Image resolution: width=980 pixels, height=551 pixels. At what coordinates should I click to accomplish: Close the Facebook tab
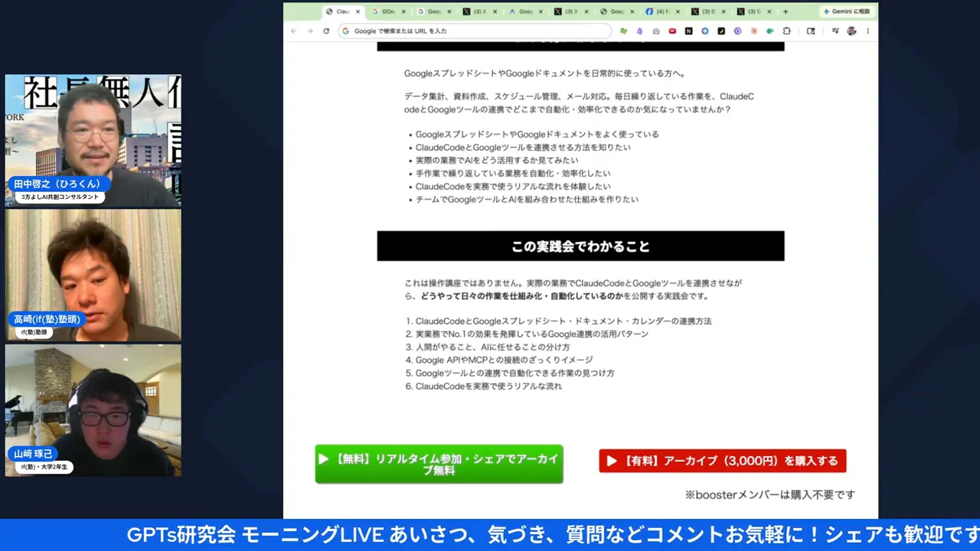[678, 11]
